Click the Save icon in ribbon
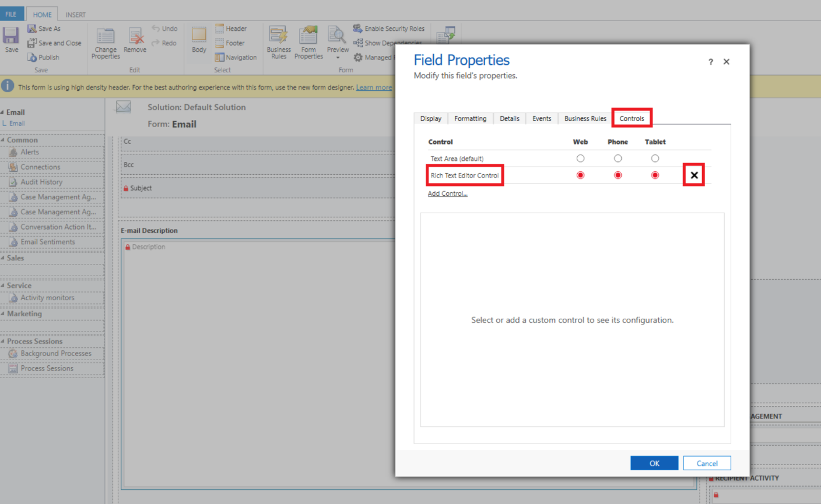This screenshot has height=504, width=821. click(11, 37)
